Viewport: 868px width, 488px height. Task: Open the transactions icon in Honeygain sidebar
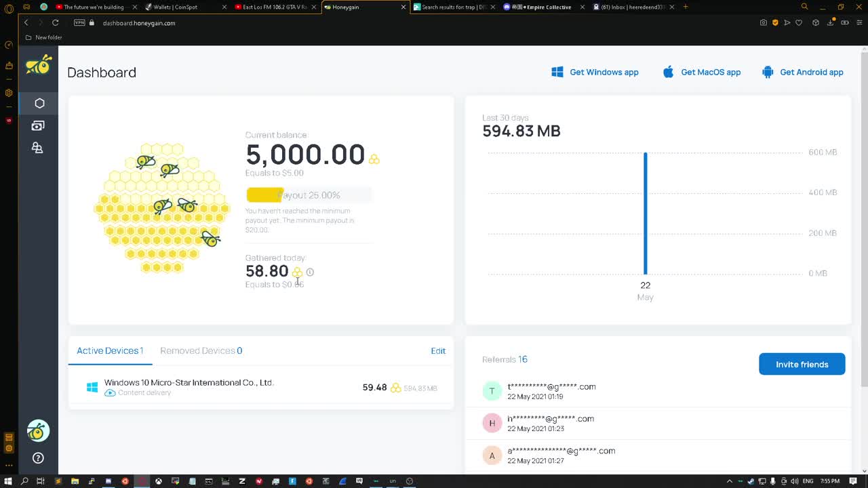coord(38,125)
